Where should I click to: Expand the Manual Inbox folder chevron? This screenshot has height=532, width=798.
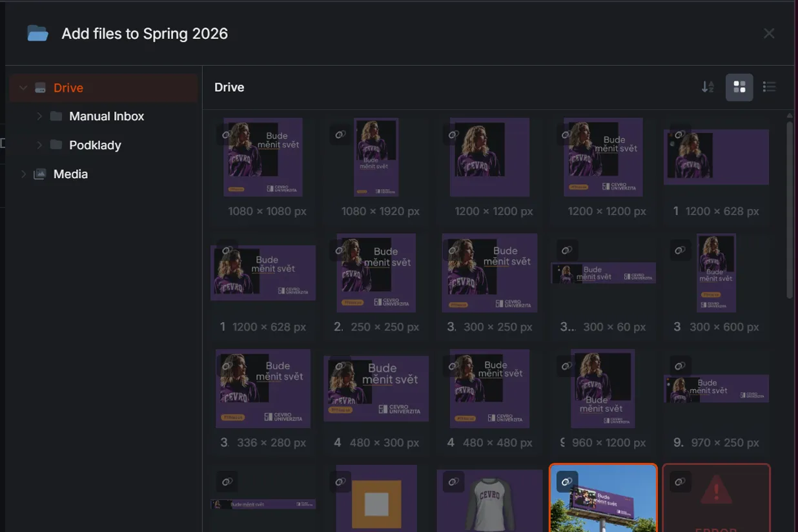[x=39, y=116]
